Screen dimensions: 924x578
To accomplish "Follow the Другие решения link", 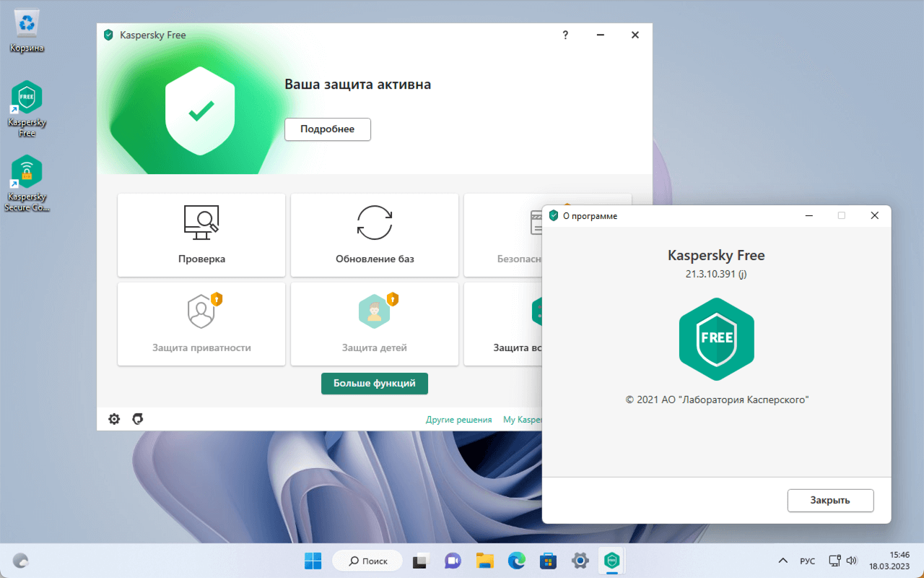I will pos(459,420).
